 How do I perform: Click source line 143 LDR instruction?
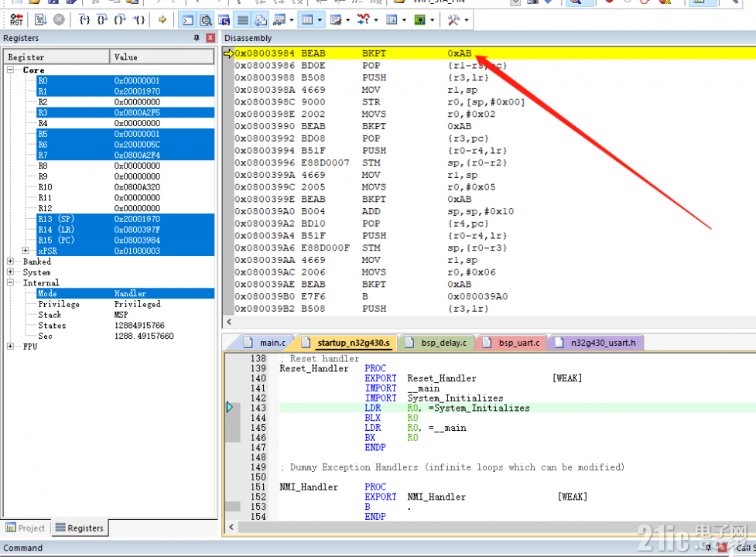[x=518, y=408]
